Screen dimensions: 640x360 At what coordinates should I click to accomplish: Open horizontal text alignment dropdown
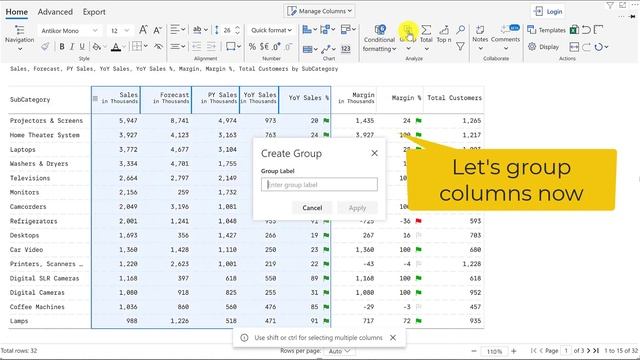178,29
